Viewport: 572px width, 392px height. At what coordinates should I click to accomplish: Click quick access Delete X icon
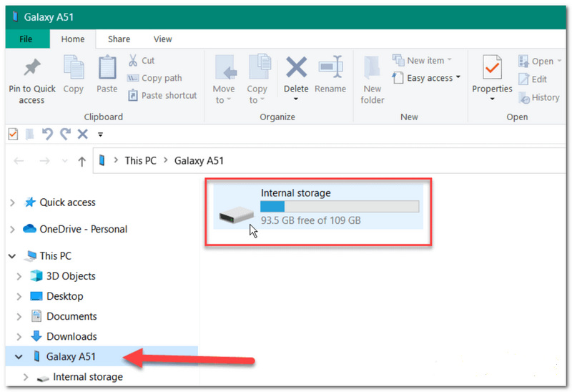(x=83, y=134)
